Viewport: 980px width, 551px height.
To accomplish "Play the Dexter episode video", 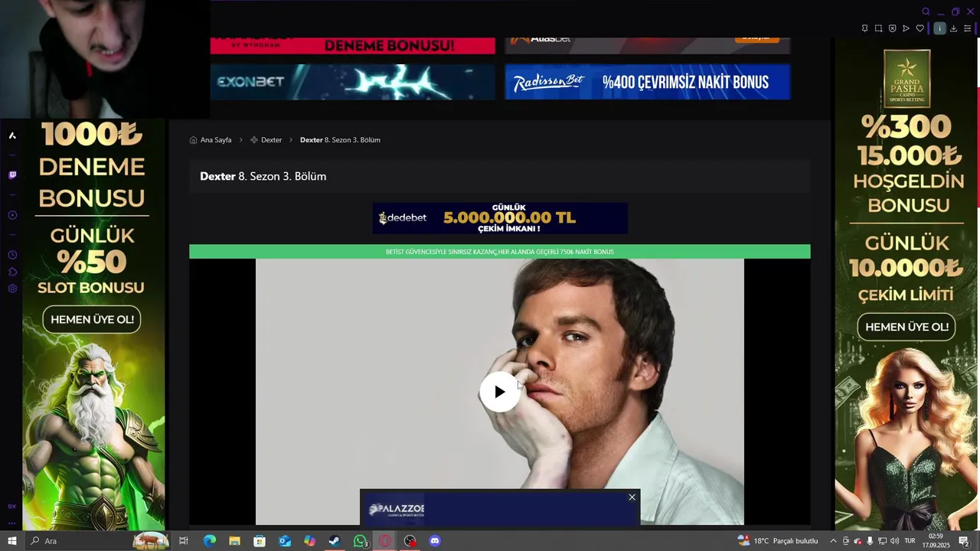I will tap(499, 392).
